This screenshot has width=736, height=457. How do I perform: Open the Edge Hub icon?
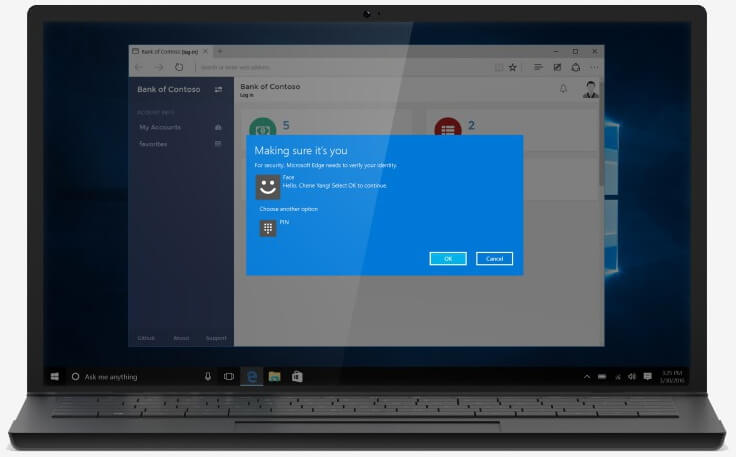(538, 67)
